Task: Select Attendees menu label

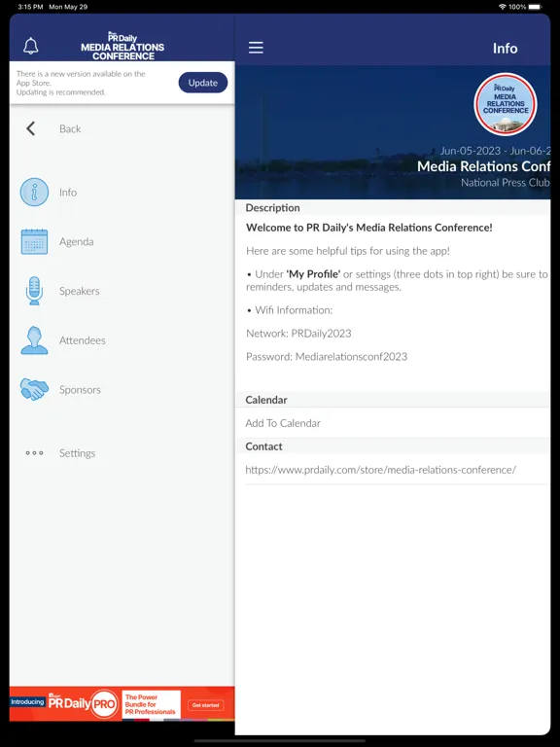Action: coord(83,340)
